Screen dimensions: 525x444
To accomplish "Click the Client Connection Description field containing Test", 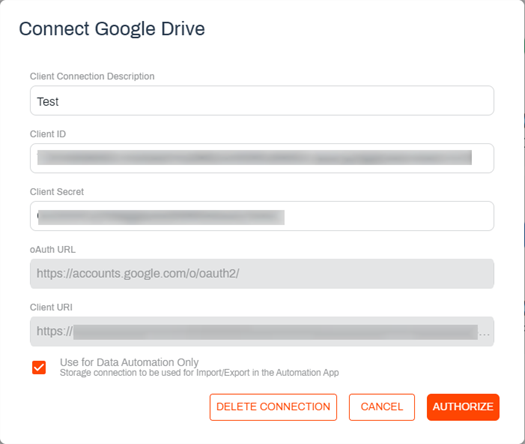I will coord(262,101).
